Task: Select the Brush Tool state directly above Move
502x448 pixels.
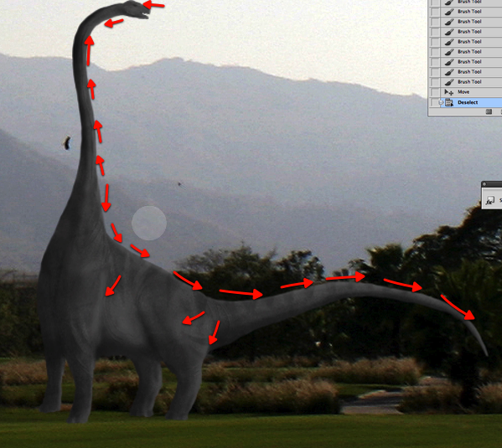Action: tap(471, 82)
